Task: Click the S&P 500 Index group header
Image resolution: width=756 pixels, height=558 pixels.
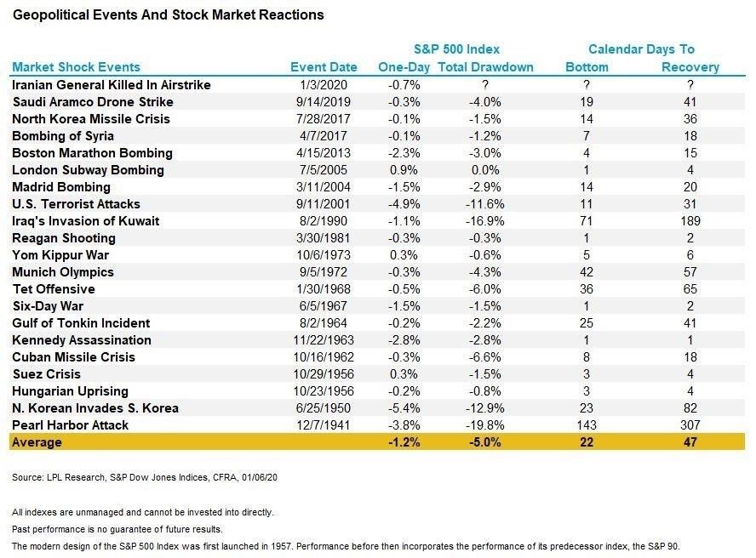Action: [x=456, y=49]
